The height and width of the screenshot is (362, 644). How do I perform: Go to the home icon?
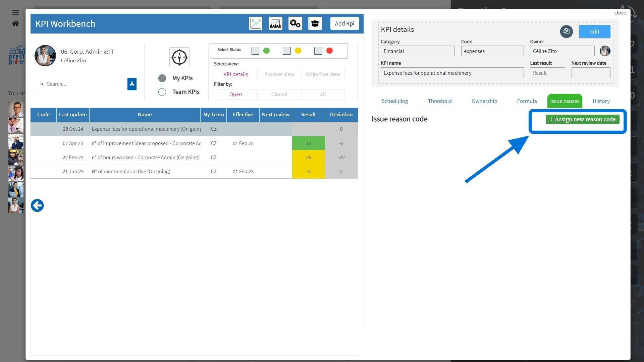click(x=15, y=23)
